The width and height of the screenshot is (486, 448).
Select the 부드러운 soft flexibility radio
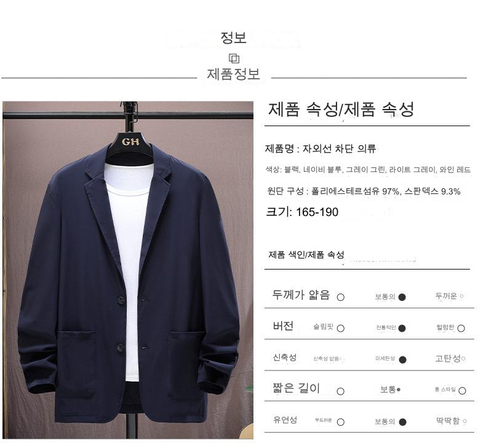[x=340, y=422]
